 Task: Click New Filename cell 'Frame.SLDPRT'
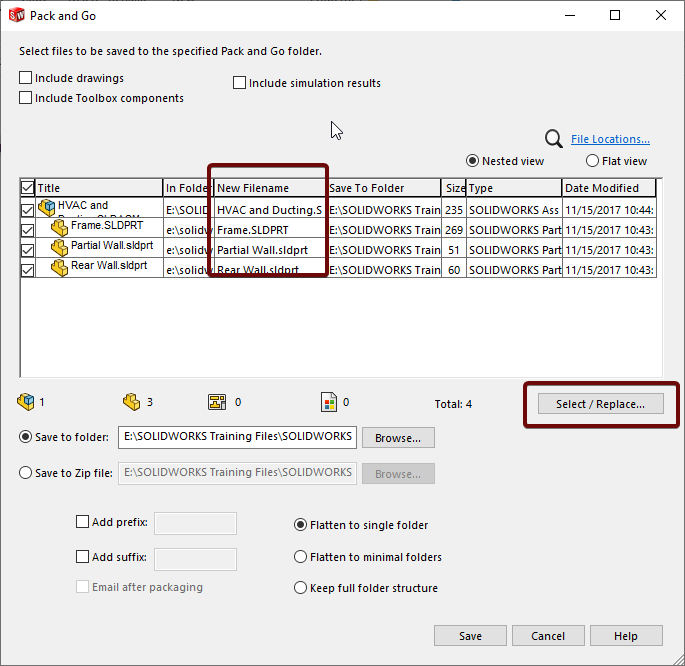[x=270, y=230]
